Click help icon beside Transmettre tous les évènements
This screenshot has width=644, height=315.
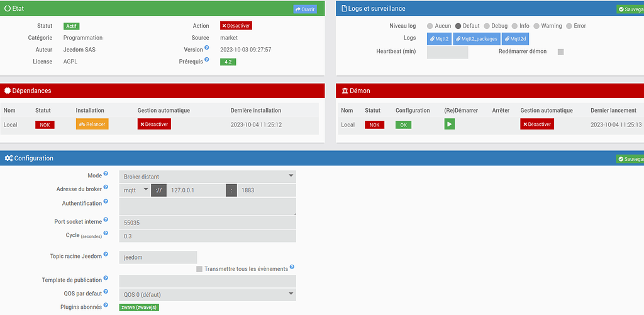[x=292, y=267]
